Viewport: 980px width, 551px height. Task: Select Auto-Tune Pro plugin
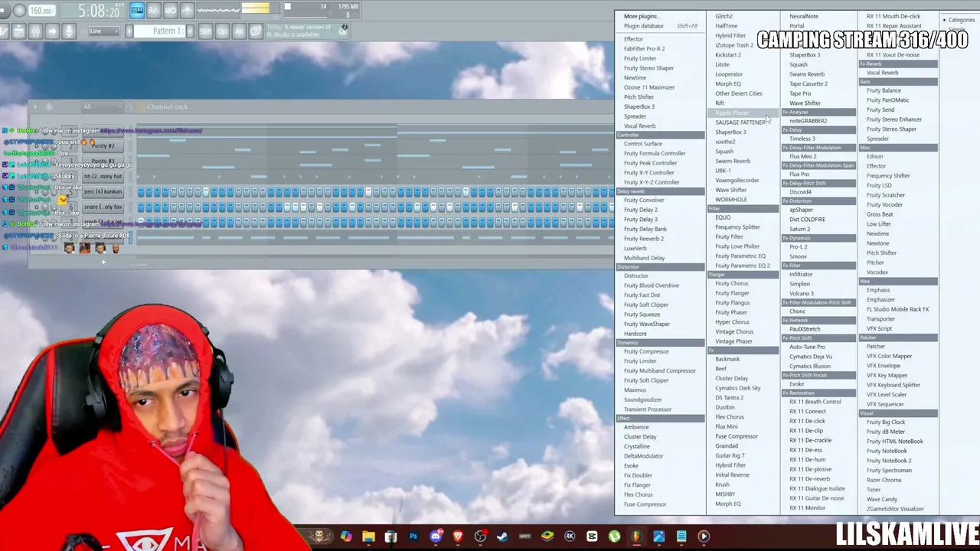pos(807,347)
